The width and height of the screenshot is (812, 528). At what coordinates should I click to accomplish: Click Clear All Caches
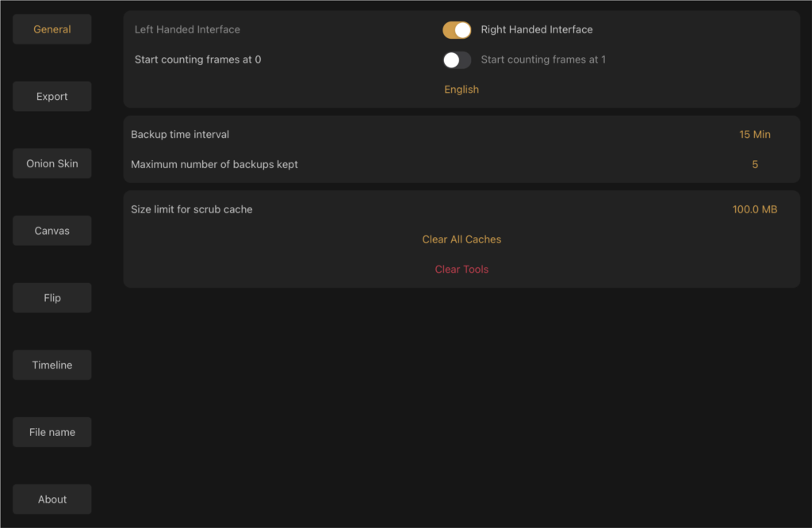(462, 239)
